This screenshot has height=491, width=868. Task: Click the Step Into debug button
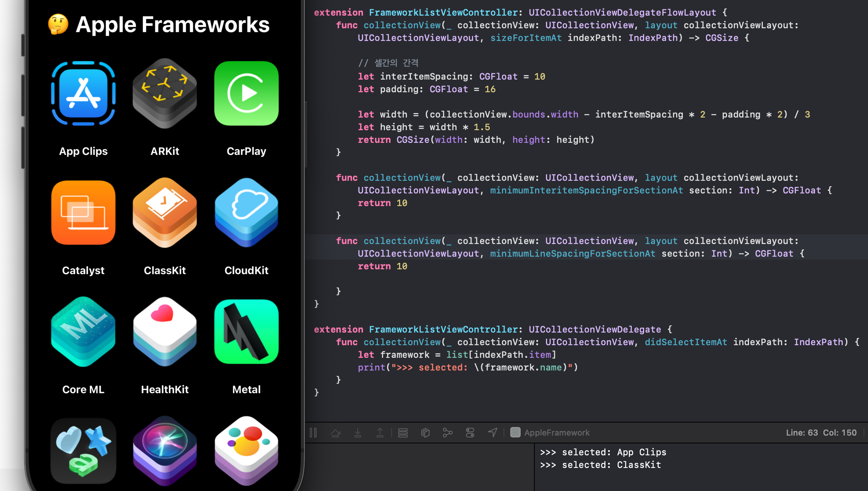coord(358,433)
